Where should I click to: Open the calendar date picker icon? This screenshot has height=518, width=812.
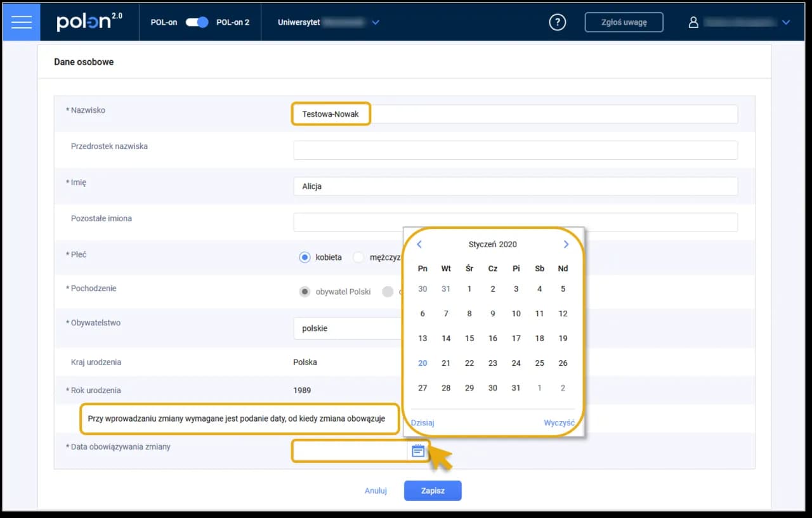point(417,451)
